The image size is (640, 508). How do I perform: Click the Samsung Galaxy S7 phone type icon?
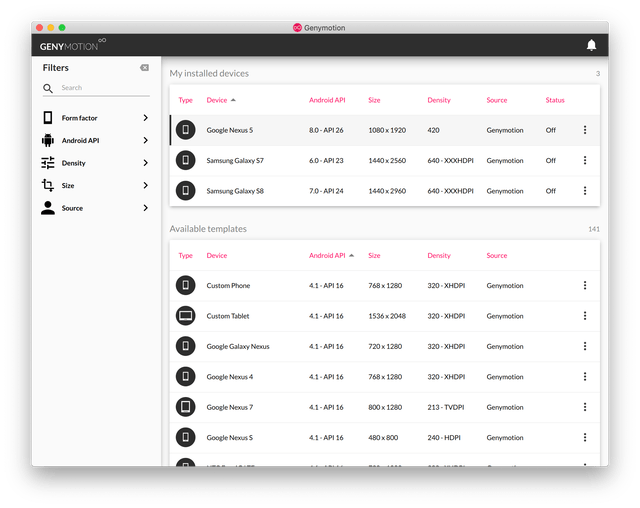pyautogui.click(x=185, y=160)
